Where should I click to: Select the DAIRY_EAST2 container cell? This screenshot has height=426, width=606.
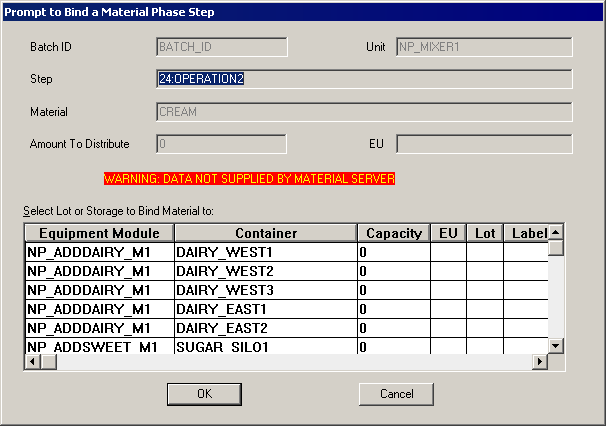[x=266, y=328]
